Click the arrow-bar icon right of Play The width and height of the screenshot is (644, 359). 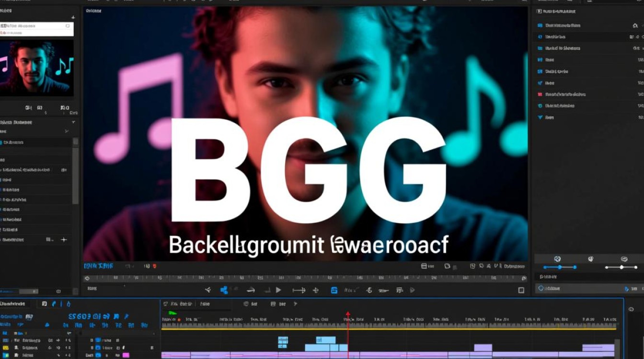[299, 290]
